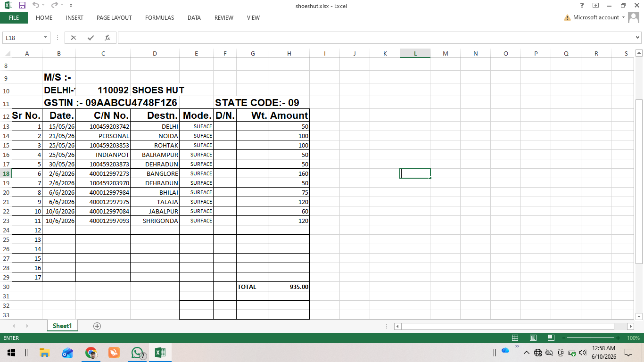This screenshot has width=644, height=362.
Task: Select the Sheet1 tab
Action: tap(62, 326)
